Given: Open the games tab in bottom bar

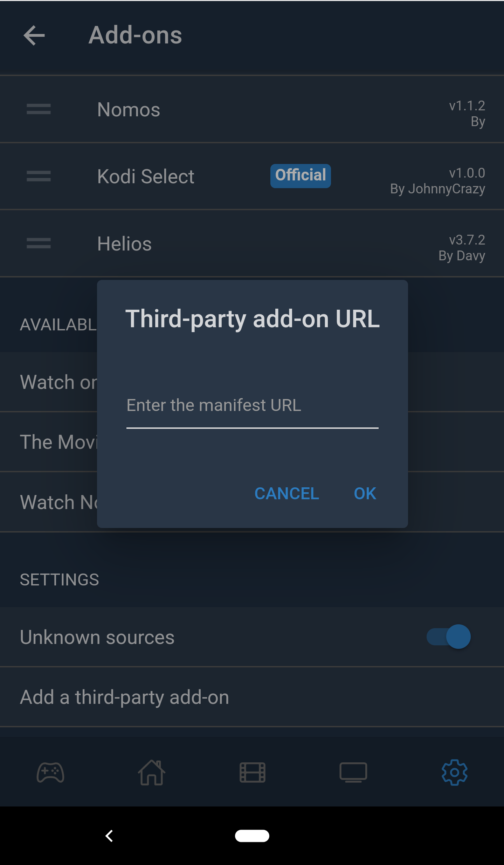Looking at the screenshot, I should [x=50, y=773].
